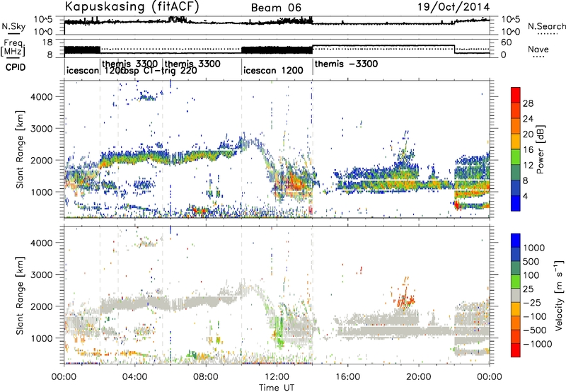Click the velocity panel 'Slant Range [km]' label

pyautogui.click(x=20, y=295)
